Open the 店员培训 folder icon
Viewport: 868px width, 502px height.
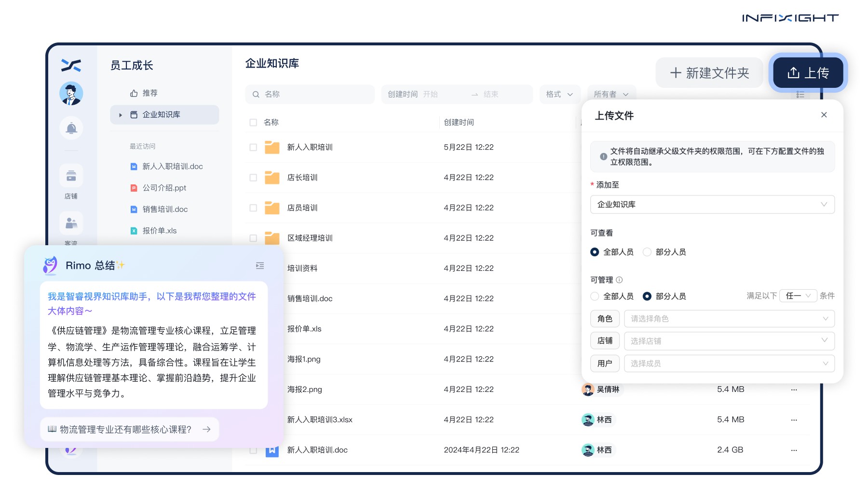272,208
